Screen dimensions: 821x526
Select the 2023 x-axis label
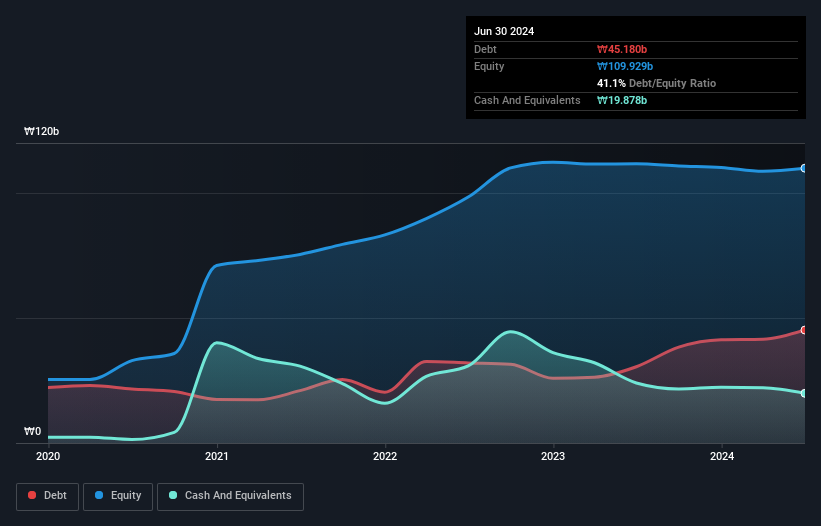(x=553, y=456)
